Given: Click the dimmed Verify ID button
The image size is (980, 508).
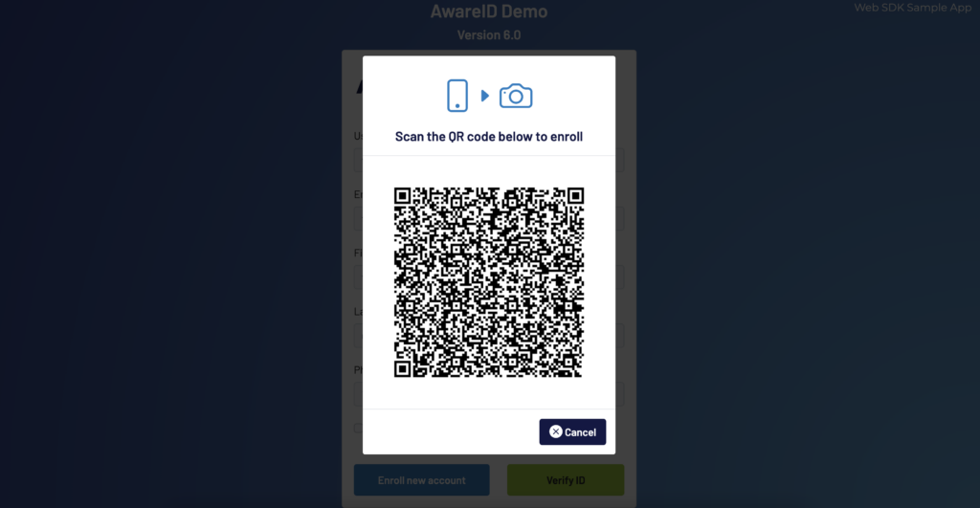Looking at the screenshot, I should (566, 480).
